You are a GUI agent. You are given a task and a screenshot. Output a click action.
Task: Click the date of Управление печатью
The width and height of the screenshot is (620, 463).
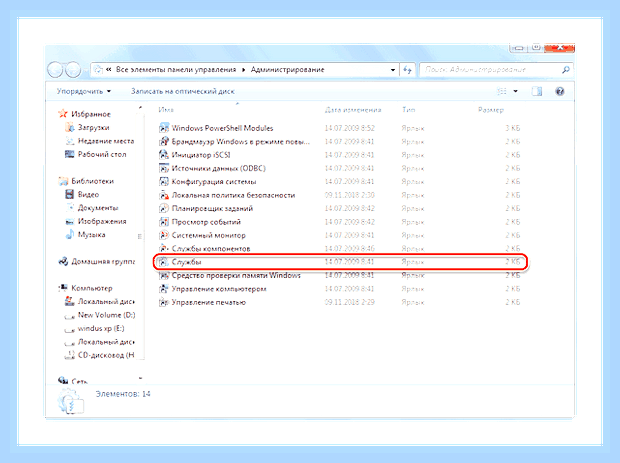pos(350,302)
